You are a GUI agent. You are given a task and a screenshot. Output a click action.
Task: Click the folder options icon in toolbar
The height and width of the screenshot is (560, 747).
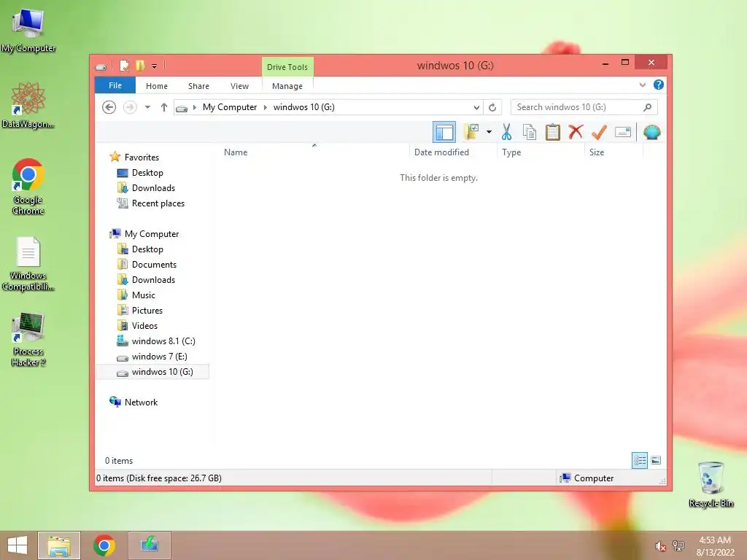click(471, 132)
